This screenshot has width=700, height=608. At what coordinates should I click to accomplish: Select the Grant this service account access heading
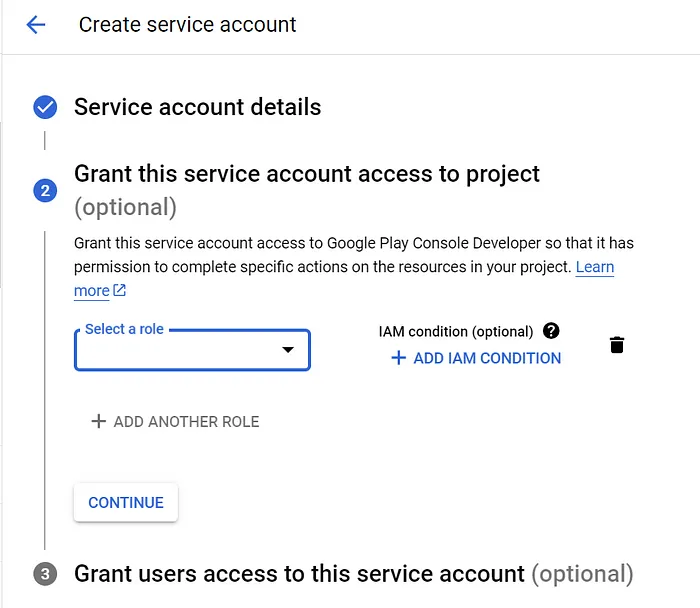click(307, 174)
